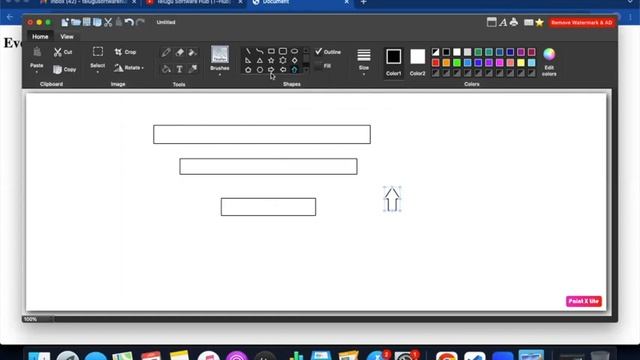Click Remove Watermark & AD button

(582, 22)
